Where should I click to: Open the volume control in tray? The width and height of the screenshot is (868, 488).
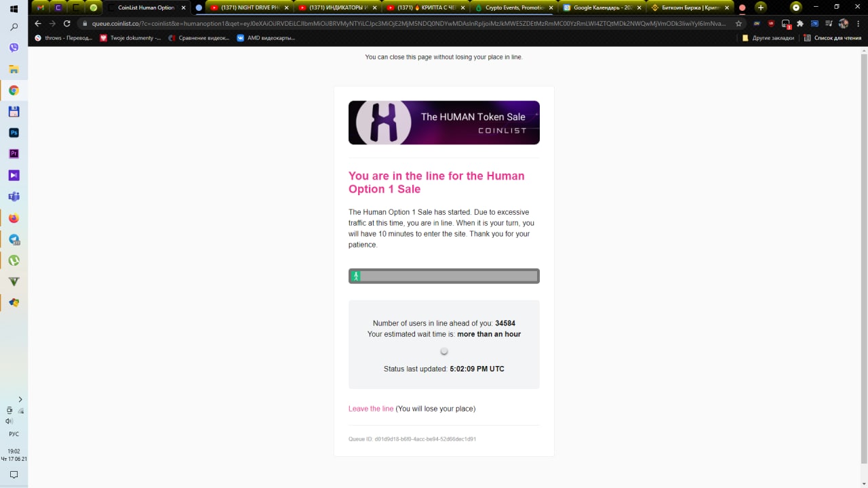click(x=9, y=421)
